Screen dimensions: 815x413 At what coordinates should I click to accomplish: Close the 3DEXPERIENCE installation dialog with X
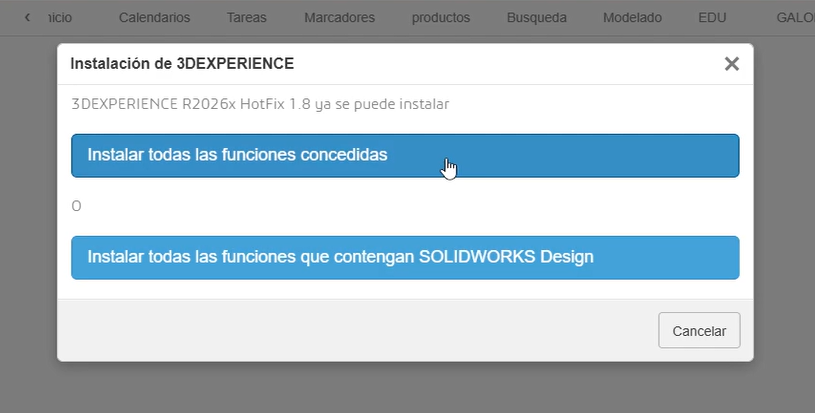731,64
